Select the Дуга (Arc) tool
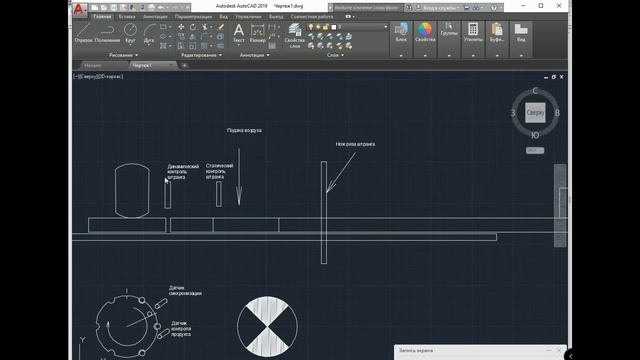The height and width of the screenshot is (360, 640). 149,33
